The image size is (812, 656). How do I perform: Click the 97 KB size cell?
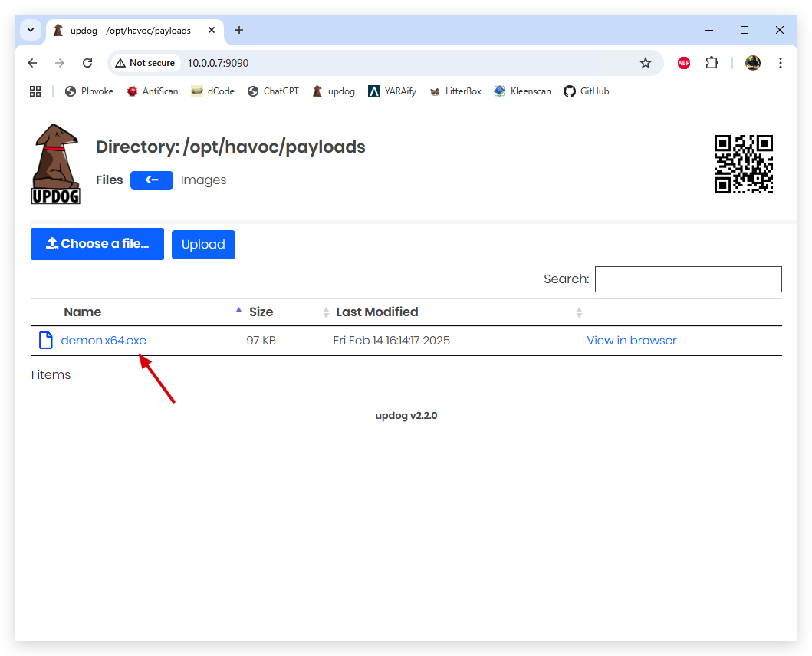(261, 341)
